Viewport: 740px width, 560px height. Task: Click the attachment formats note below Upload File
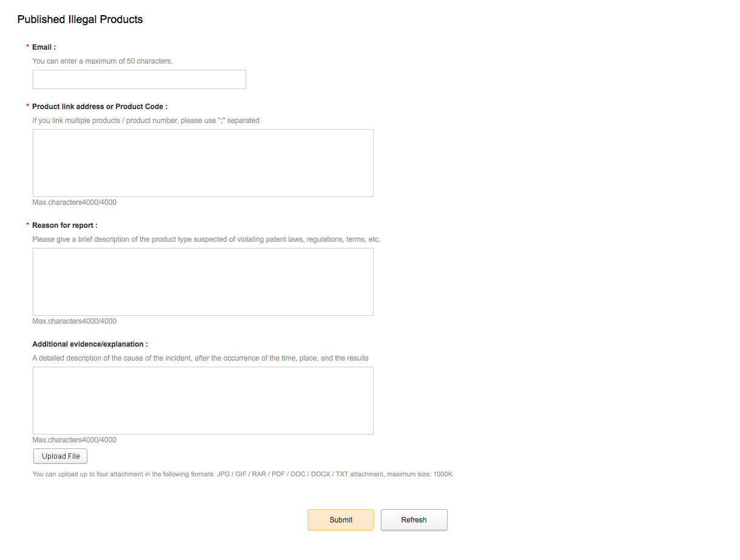click(x=243, y=474)
